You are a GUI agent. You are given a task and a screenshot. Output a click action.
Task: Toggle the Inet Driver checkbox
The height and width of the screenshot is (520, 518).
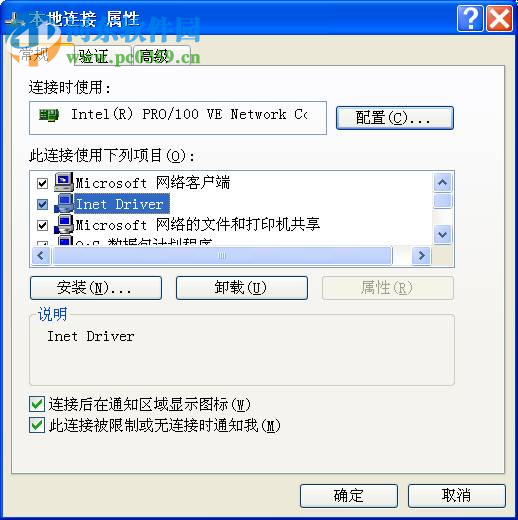[42, 204]
